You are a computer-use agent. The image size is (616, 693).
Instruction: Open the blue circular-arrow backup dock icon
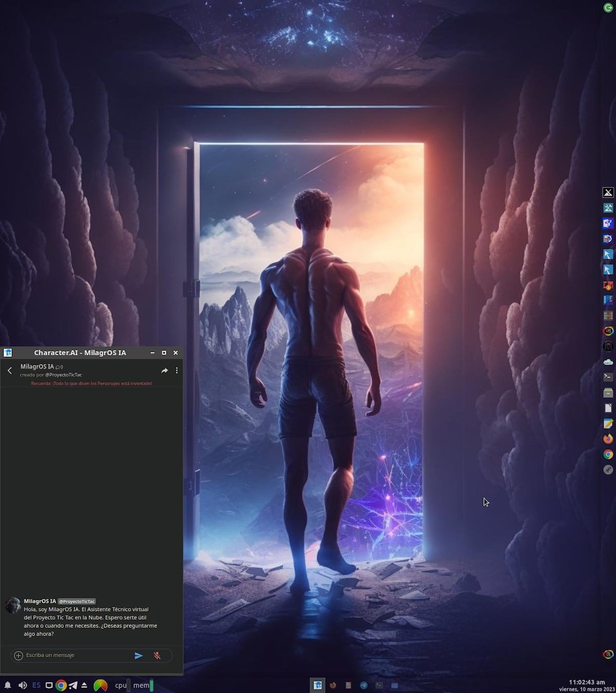(x=608, y=239)
